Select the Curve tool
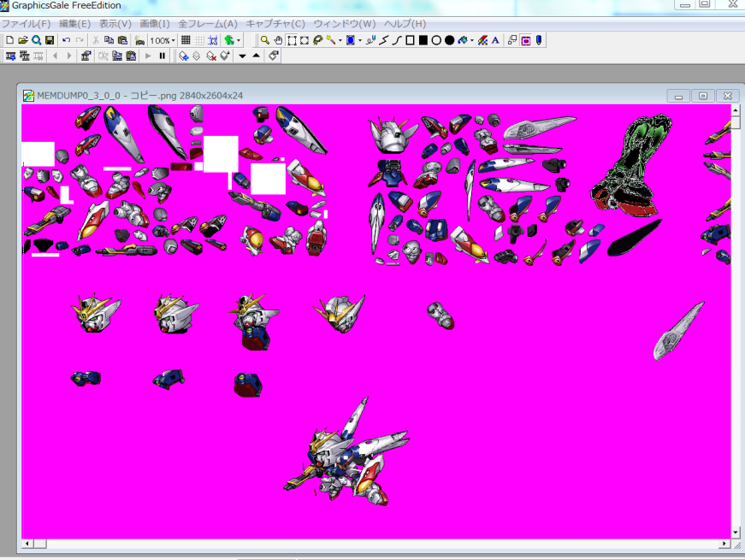The image size is (745, 560). click(397, 40)
